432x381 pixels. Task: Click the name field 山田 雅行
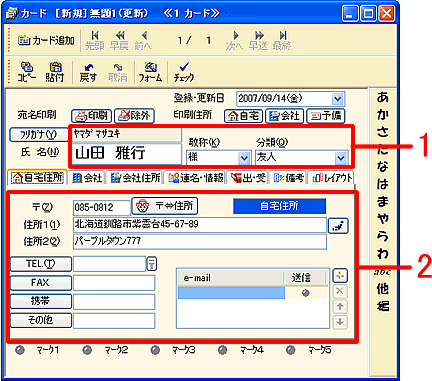(127, 153)
